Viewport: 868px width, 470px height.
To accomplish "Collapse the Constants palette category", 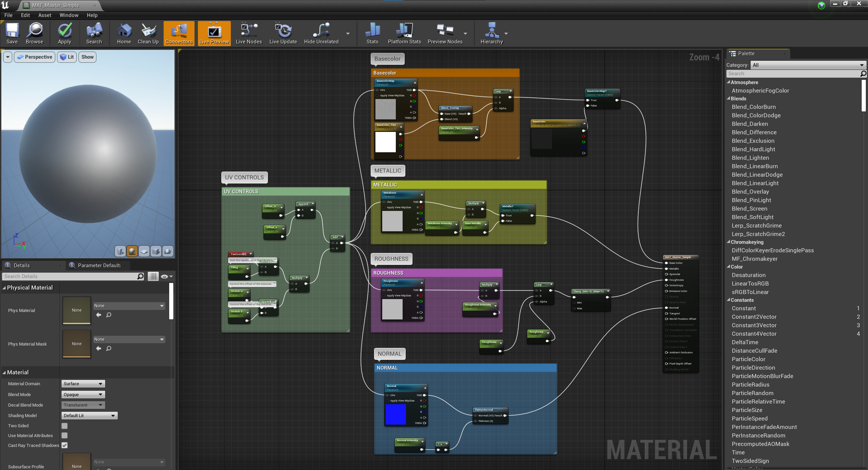I will [x=728, y=300].
